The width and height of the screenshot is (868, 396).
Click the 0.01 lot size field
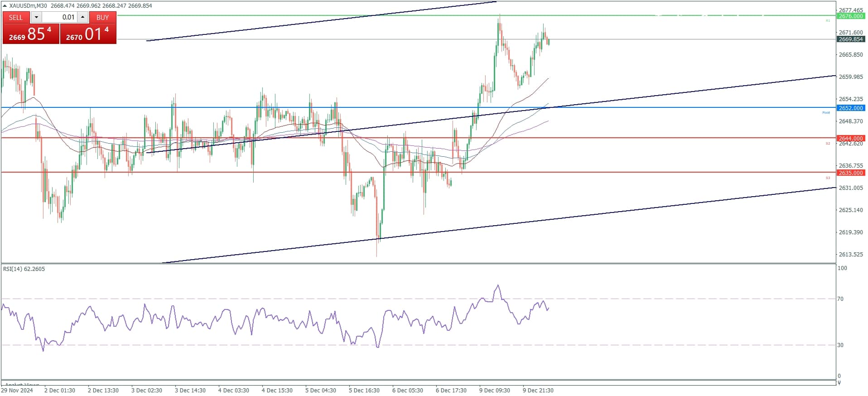(60, 17)
